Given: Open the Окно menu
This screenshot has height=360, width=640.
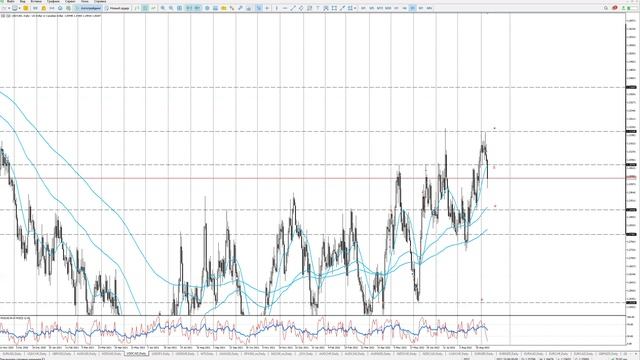Looking at the screenshot, I should (x=84, y=2).
